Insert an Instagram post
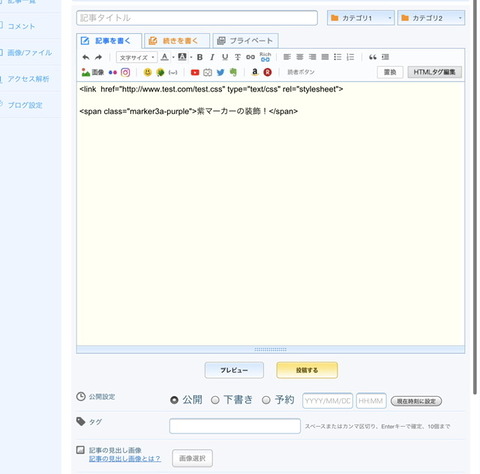This screenshot has height=474, width=480. (125, 72)
